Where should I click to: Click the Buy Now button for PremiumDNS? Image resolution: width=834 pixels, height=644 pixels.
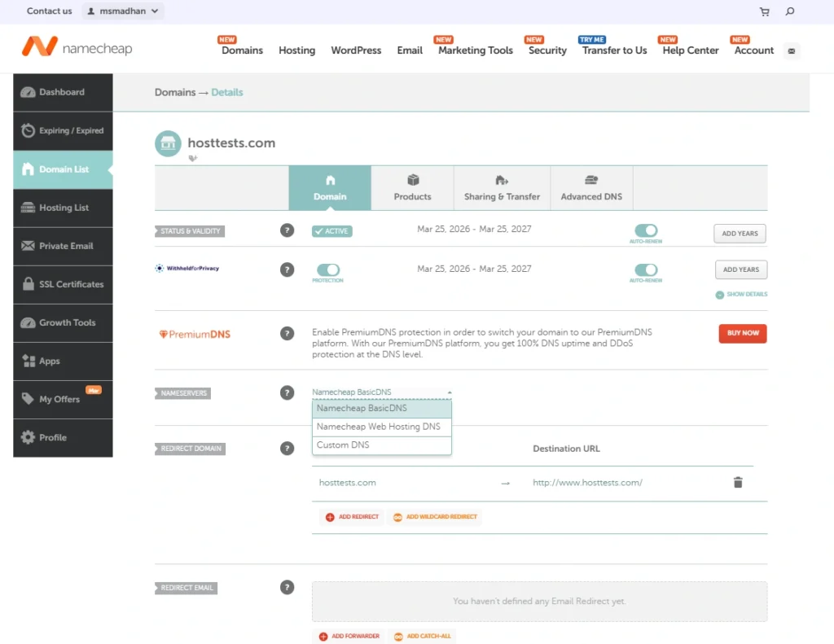(742, 333)
